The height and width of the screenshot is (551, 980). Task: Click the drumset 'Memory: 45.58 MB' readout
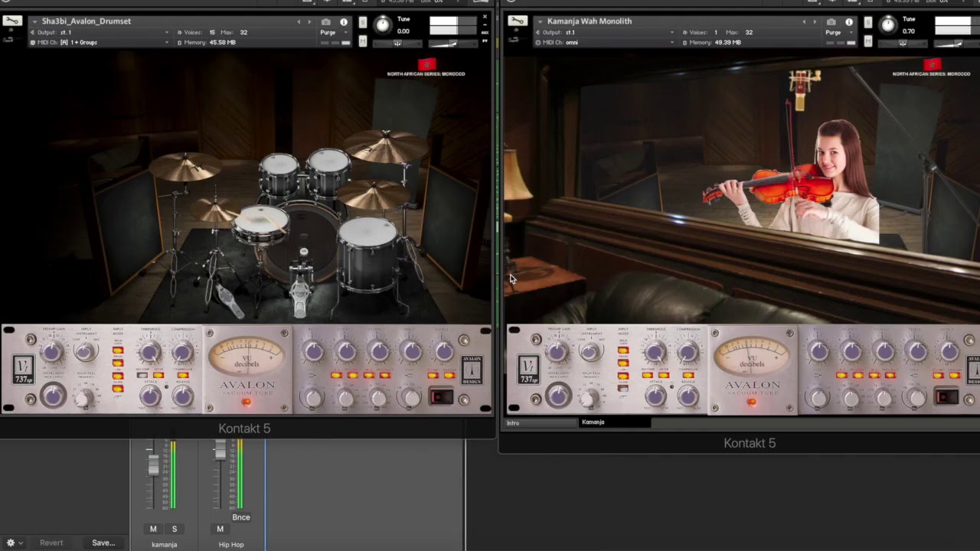207,42
